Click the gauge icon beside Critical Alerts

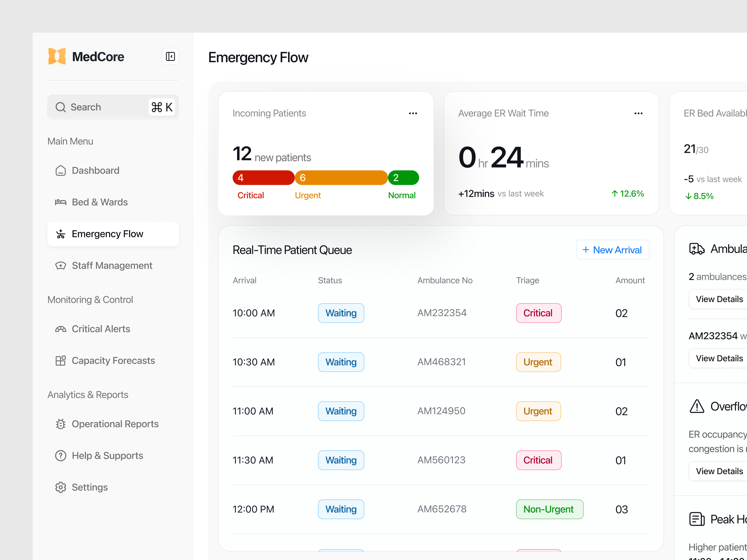tap(60, 329)
